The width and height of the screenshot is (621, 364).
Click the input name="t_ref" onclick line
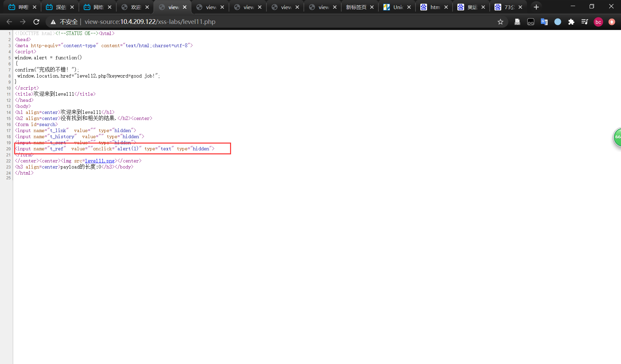point(115,149)
